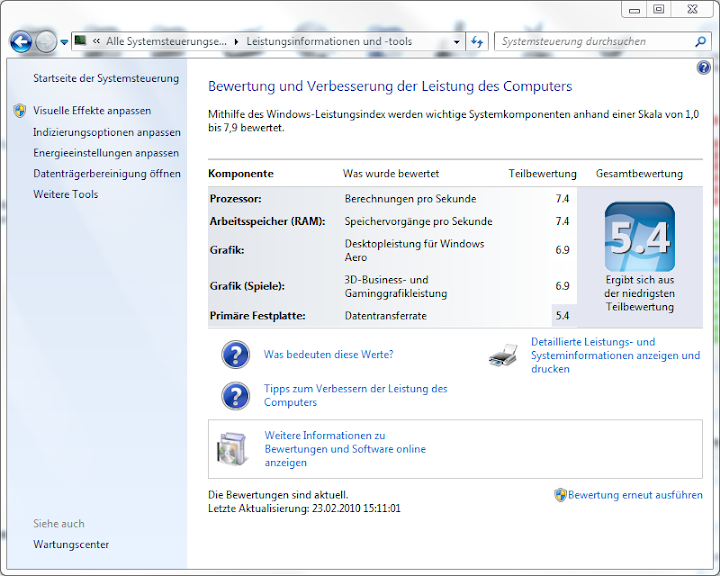Viewport: 720px width, 576px height.
Task: Click shield icon beside 'Bewertung erneut ausführen'
Action: 560,495
